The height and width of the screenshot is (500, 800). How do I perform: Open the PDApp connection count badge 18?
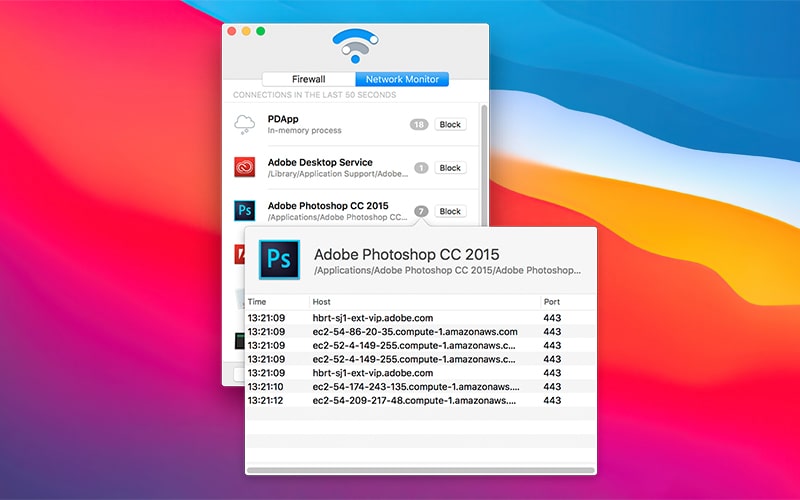pyautogui.click(x=420, y=125)
